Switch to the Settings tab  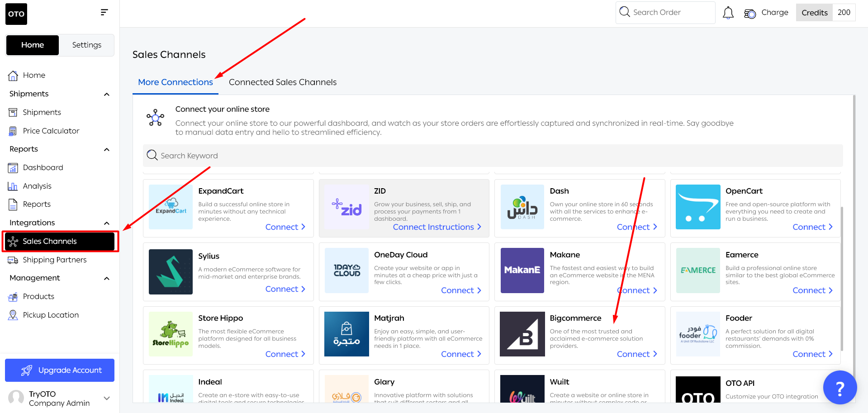pyautogui.click(x=86, y=45)
